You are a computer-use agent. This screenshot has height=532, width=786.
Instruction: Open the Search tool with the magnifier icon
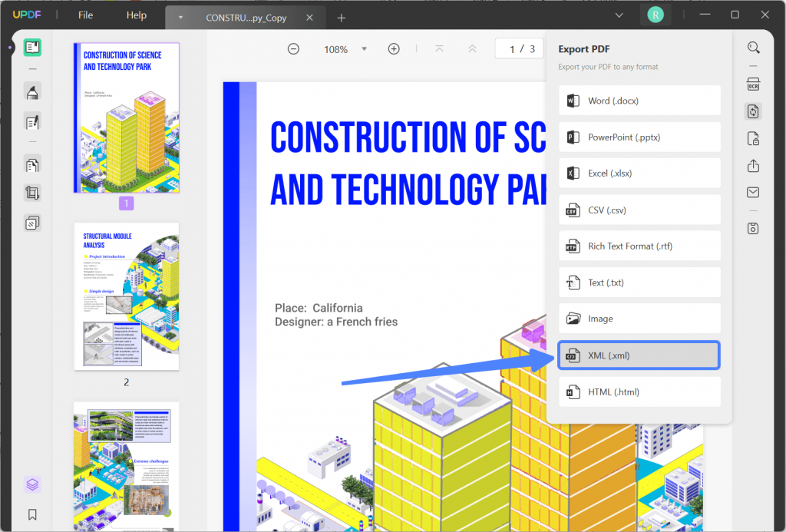point(753,47)
